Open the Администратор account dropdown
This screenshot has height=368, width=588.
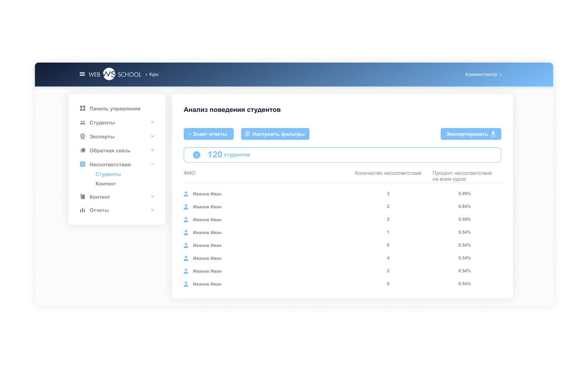(483, 74)
